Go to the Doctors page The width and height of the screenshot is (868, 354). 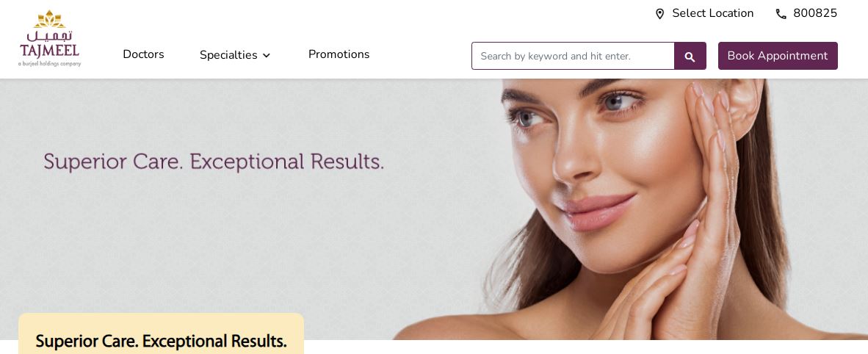point(143,54)
